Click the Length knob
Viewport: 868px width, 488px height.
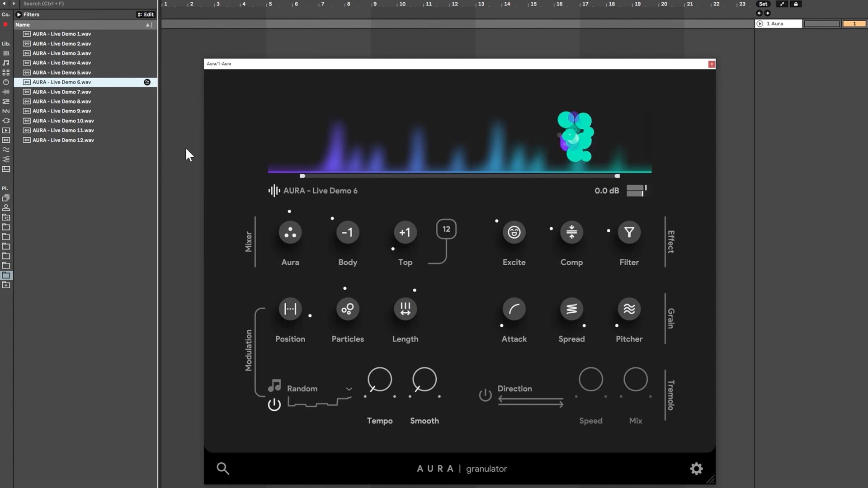click(405, 309)
